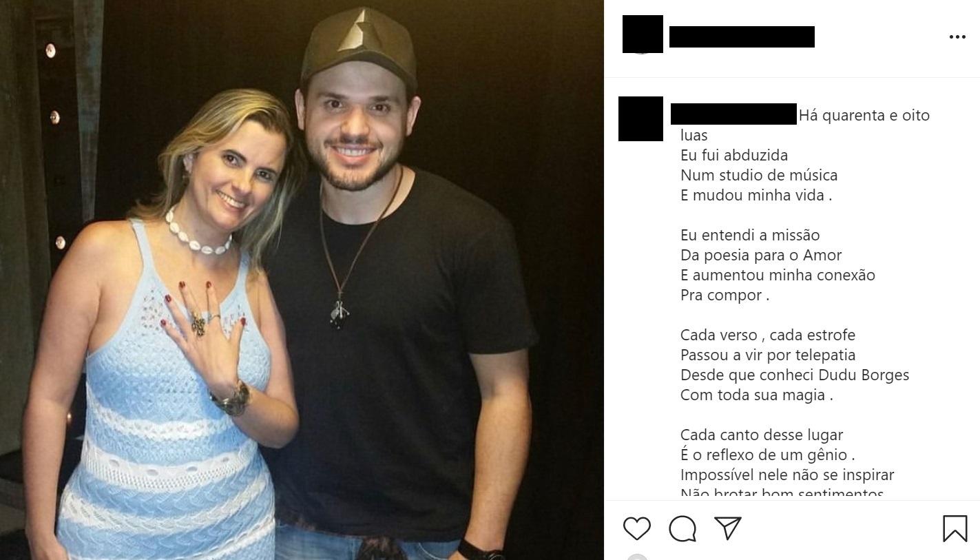Share the post using the paper plane icon

coord(727,528)
